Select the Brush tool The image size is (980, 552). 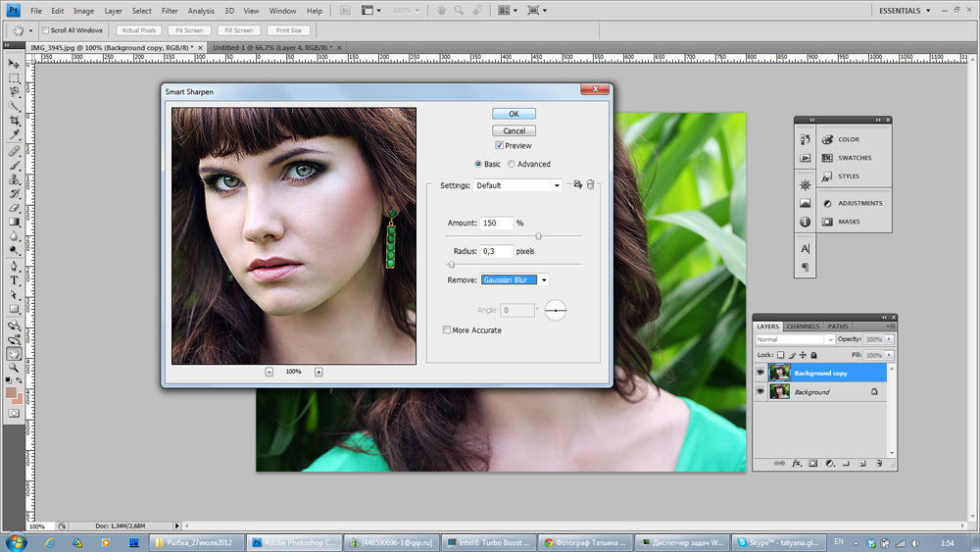coord(14,166)
